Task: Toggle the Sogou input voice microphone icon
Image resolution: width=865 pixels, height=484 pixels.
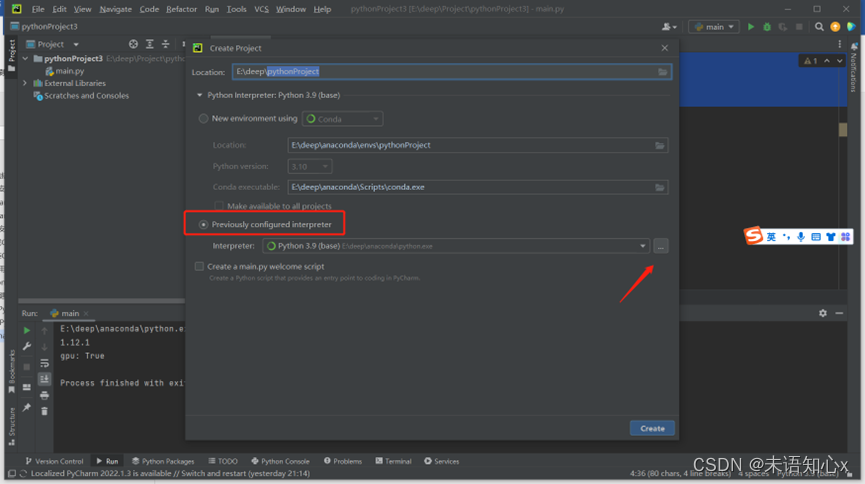Action: 800,237
